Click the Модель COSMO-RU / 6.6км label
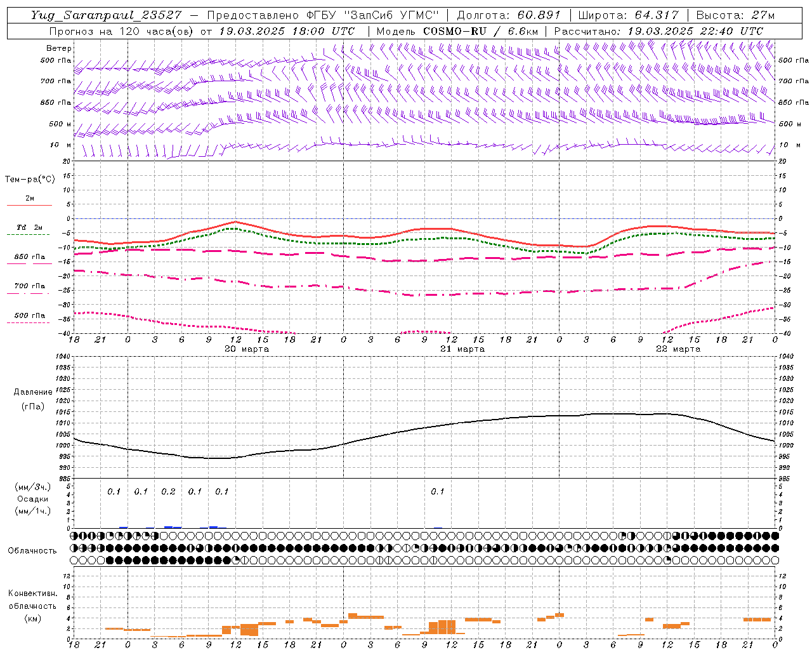The image size is (812, 650). 457,31
